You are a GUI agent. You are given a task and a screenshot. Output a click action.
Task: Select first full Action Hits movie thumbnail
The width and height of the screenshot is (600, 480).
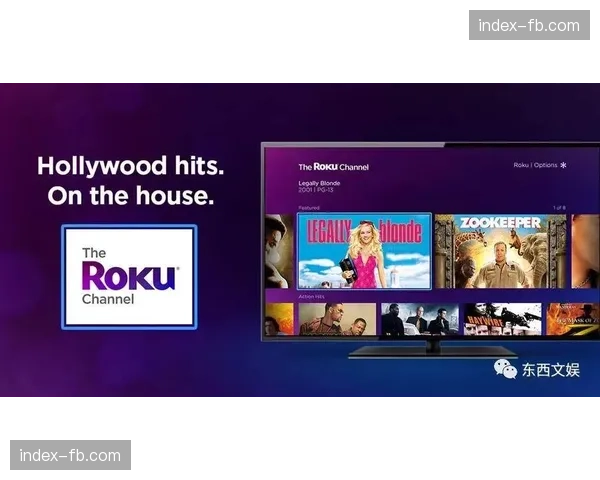(x=337, y=319)
